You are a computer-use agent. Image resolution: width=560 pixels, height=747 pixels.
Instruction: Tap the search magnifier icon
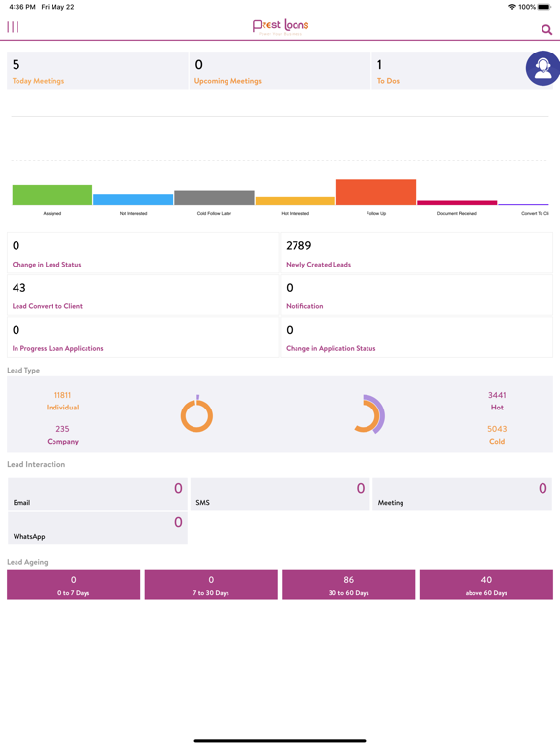pyautogui.click(x=546, y=30)
